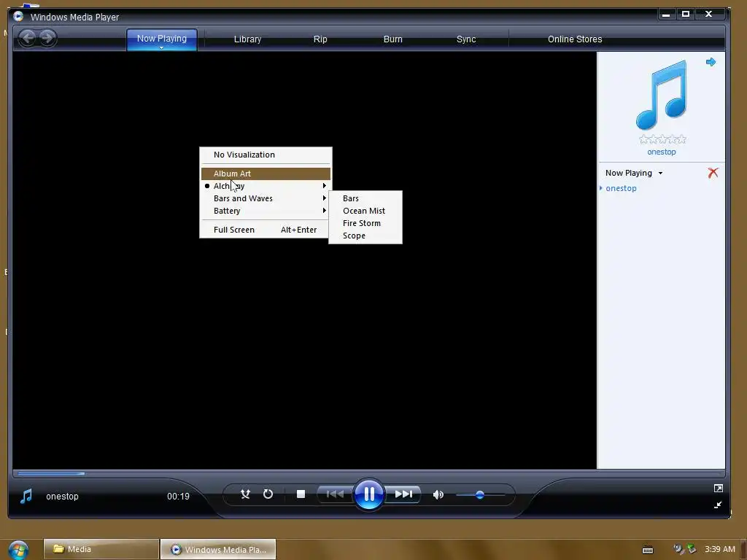
Task: Mute the speaker volume
Action: (438, 495)
